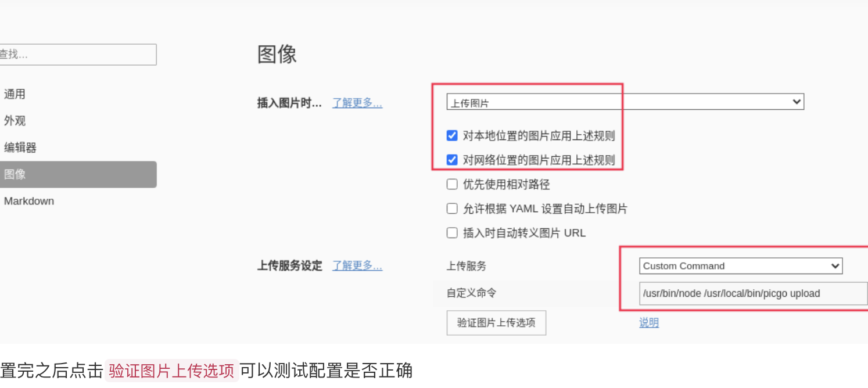868x388 pixels.
Task: Open 了解更多 beside 上传服务设定
Action: click(x=357, y=265)
